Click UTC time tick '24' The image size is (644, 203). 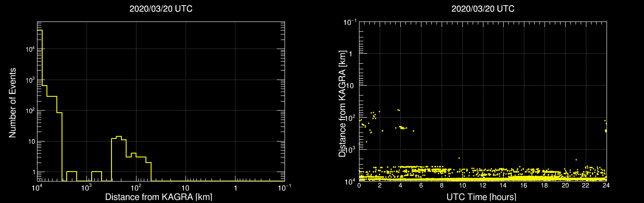pyautogui.click(x=606, y=185)
